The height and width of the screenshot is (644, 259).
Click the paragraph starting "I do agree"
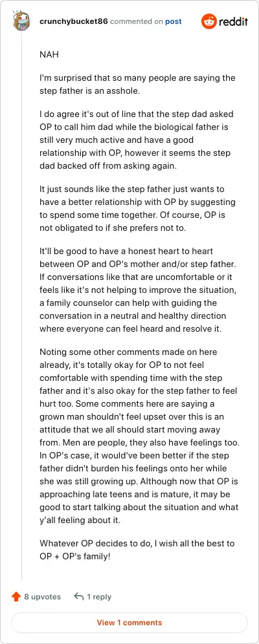138,140
